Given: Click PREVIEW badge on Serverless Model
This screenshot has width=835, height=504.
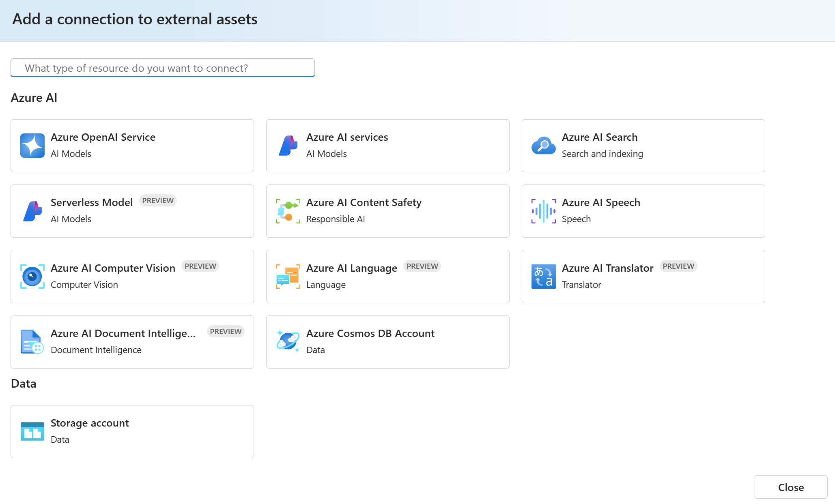Looking at the screenshot, I should pos(158,200).
